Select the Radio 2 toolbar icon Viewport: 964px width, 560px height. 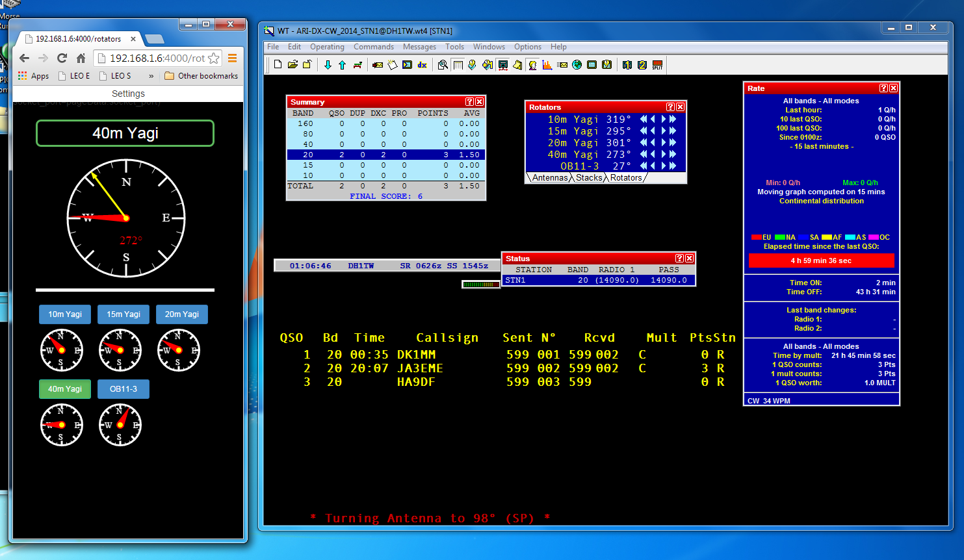tap(642, 65)
